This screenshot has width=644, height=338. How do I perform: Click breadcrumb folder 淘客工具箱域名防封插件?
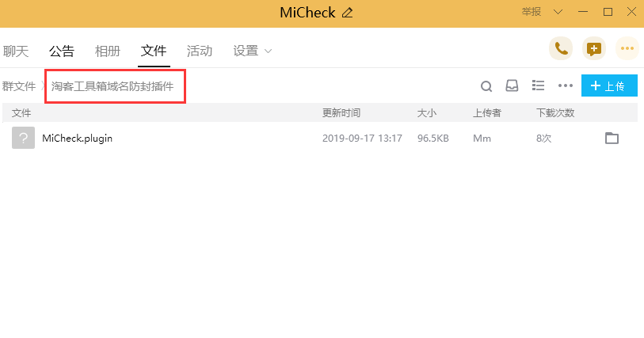(x=112, y=86)
